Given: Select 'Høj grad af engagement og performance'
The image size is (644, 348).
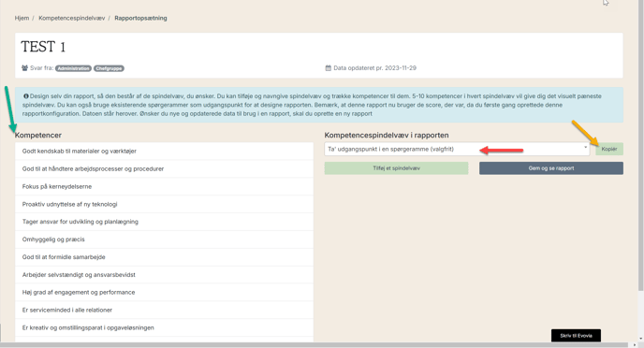Looking at the screenshot, I should coord(165,292).
